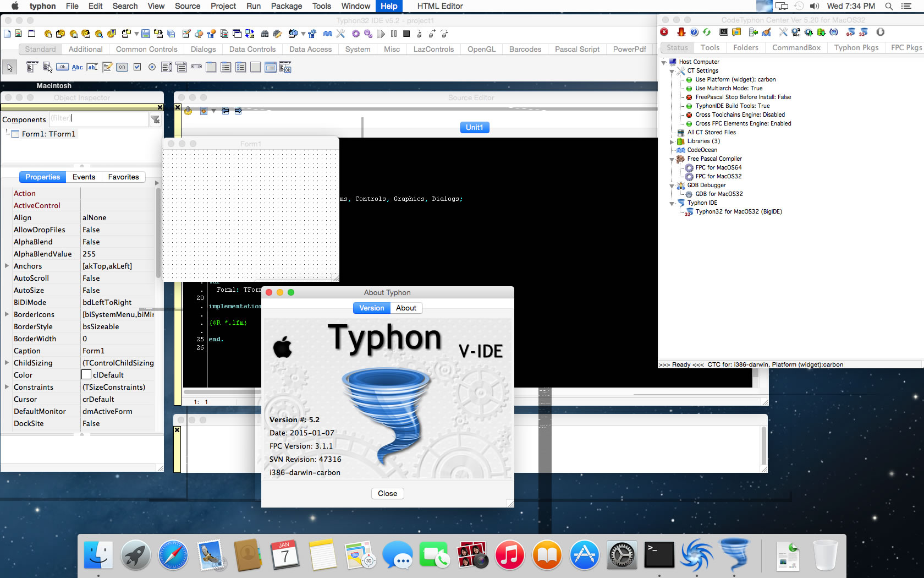The height and width of the screenshot is (578, 924).
Task: Switch to the Common Controls palette tab
Action: click(146, 49)
